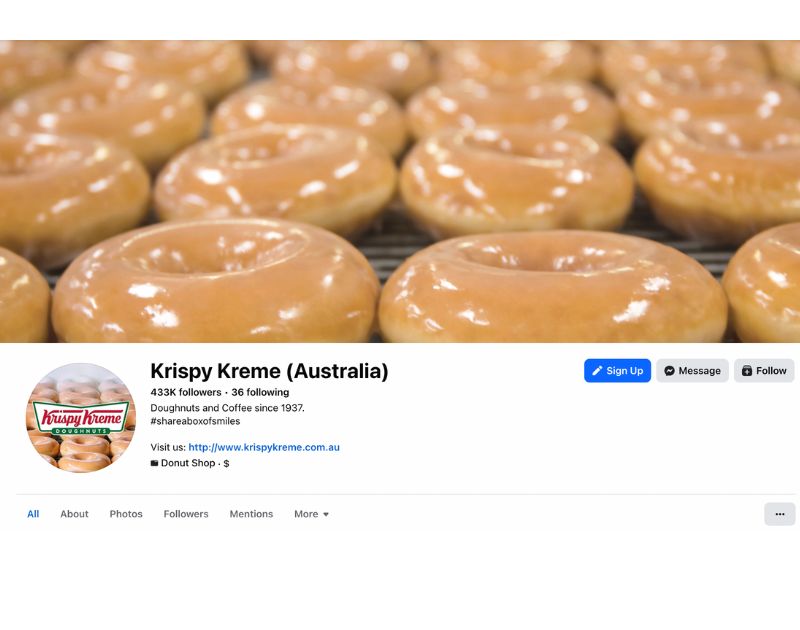Switch to the All tab
Screen dimensions: 800x630
[33, 514]
